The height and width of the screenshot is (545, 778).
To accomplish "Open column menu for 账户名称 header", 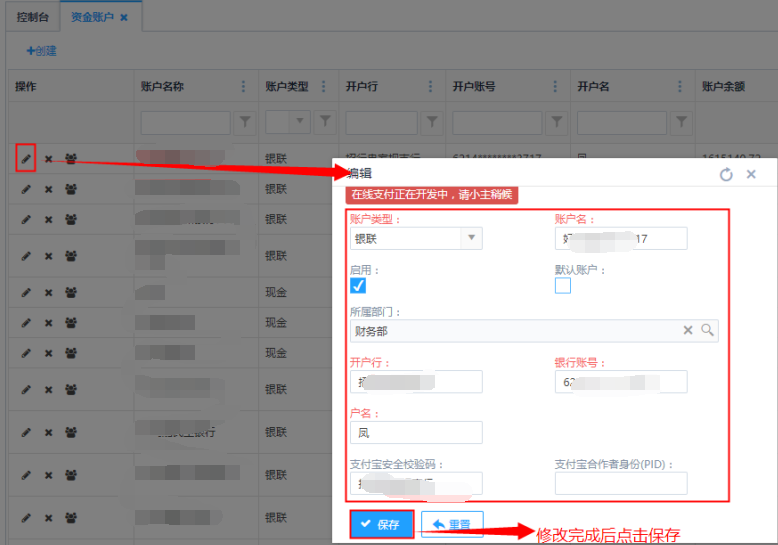I will pos(244,87).
